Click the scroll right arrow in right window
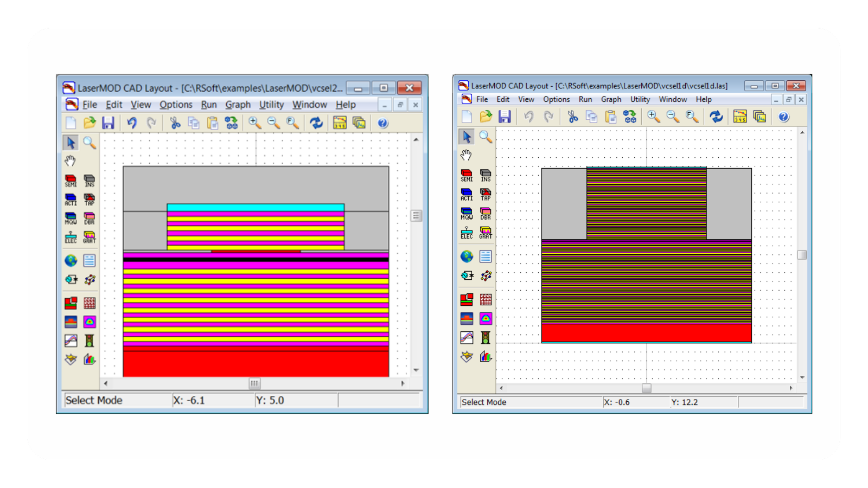868x488 pixels. (791, 388)
